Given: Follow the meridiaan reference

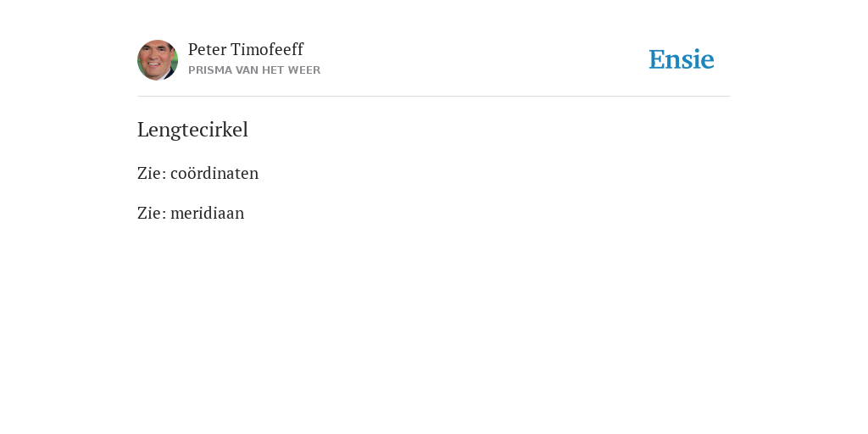Looking at the screenshot, I should (207, 213).
